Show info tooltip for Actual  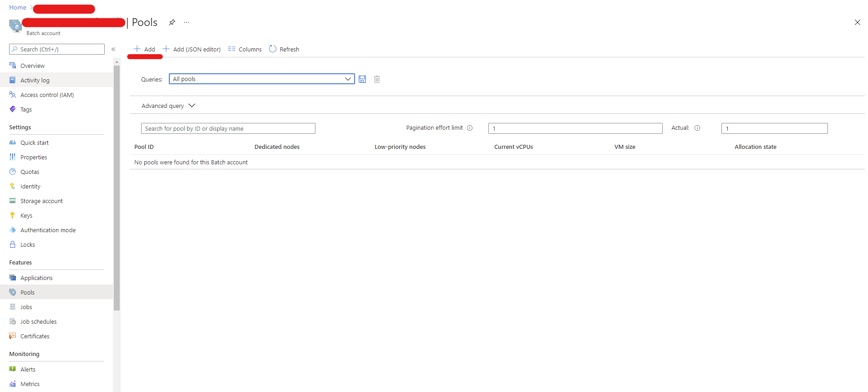pyautogui.click(x=697, y=128)
